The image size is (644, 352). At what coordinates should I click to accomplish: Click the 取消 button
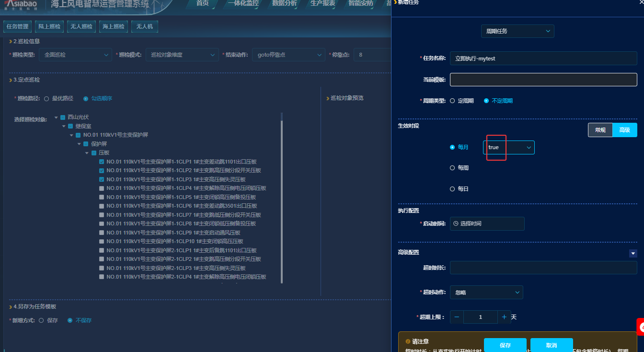click(x=552, y=345)
